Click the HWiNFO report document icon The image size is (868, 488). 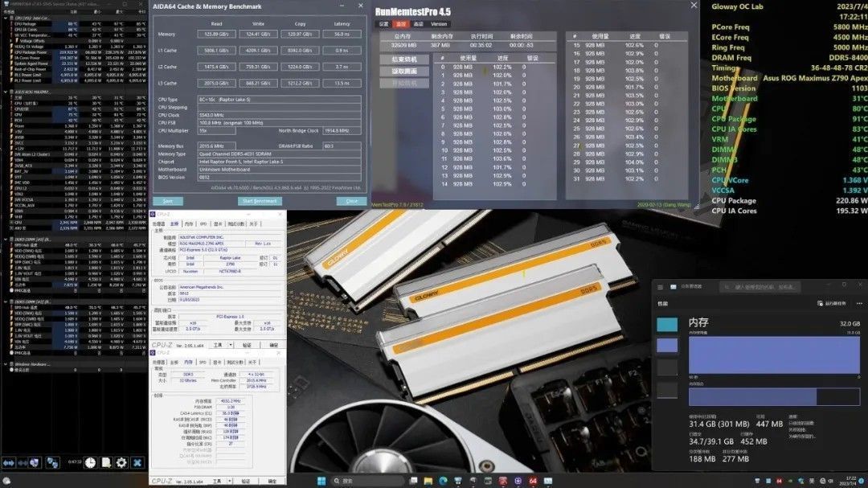[106, 463]
